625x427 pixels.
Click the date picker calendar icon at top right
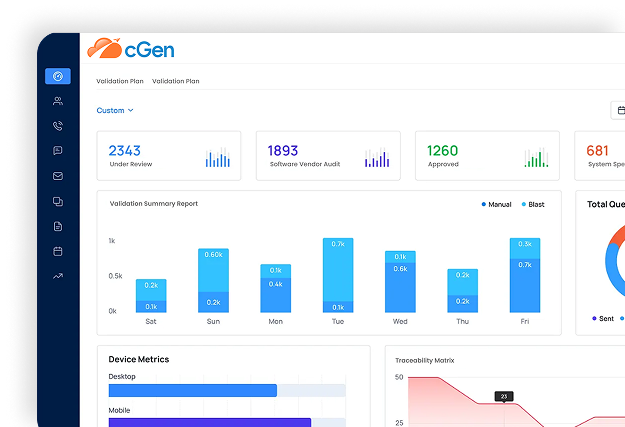click(619, 111)
